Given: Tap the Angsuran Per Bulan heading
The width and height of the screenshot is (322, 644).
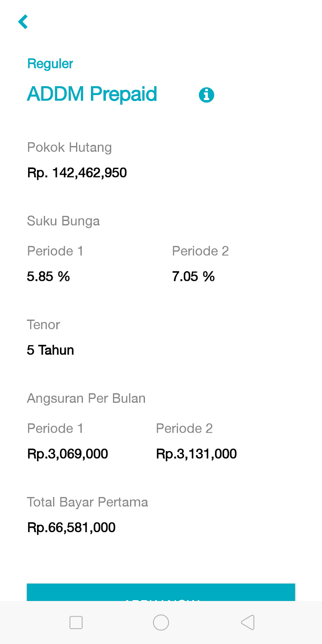Looking at the screenshot, I should tap(86, 398).
